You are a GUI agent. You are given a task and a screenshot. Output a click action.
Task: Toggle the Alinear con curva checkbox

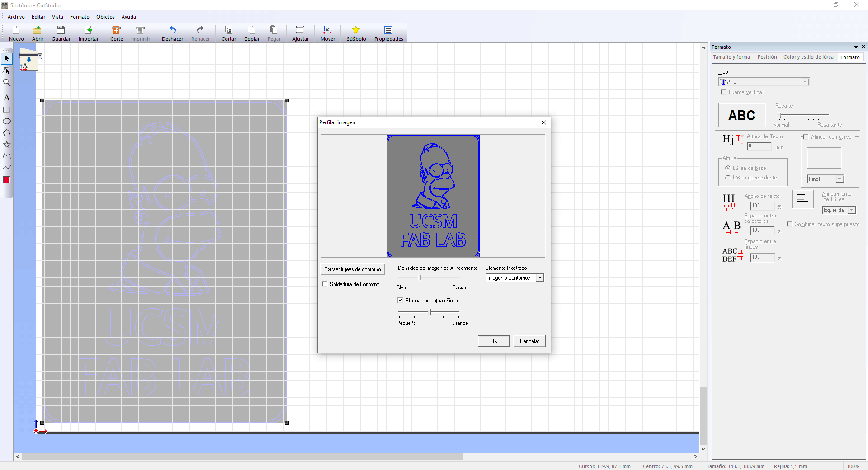(806, 137)
